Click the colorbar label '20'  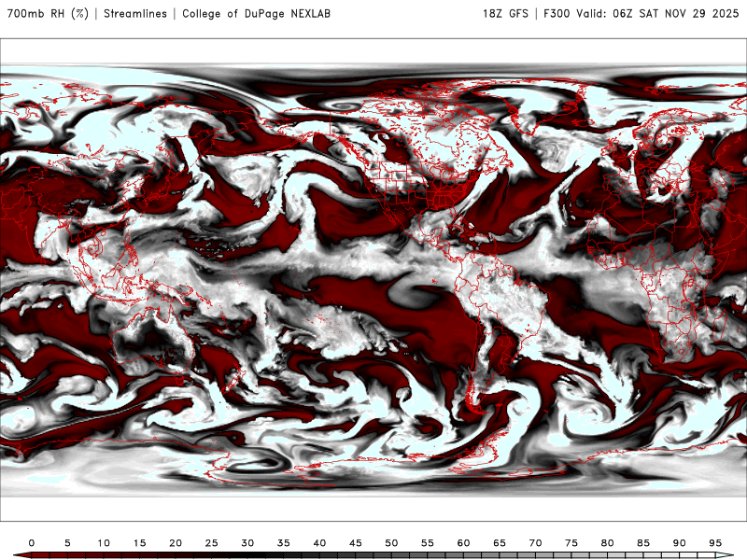point(176,543)
